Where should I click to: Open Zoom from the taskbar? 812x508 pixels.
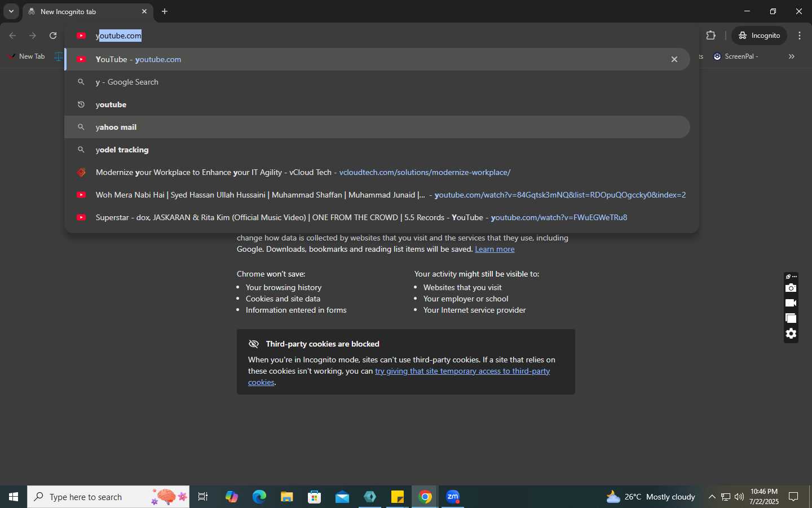(x=453, y=497)
